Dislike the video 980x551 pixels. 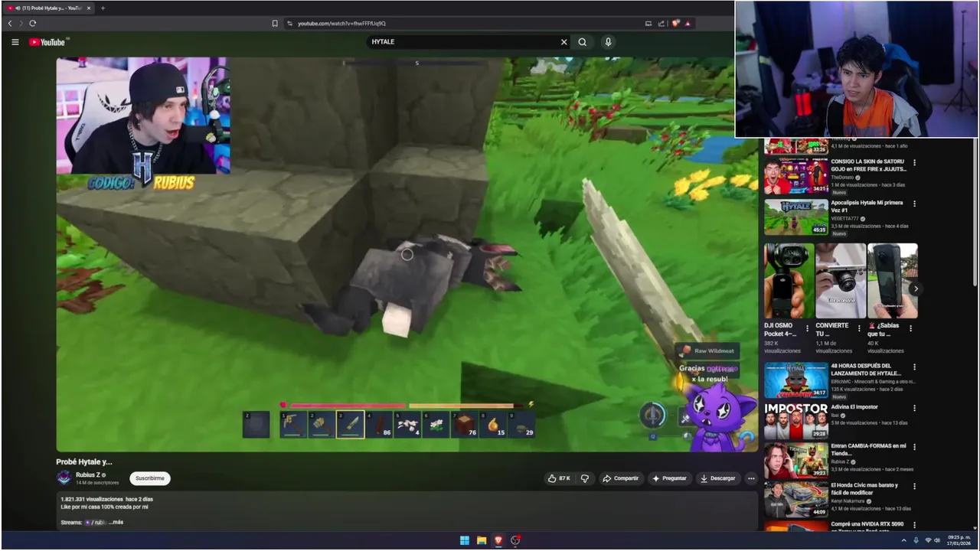pos(585,478)
